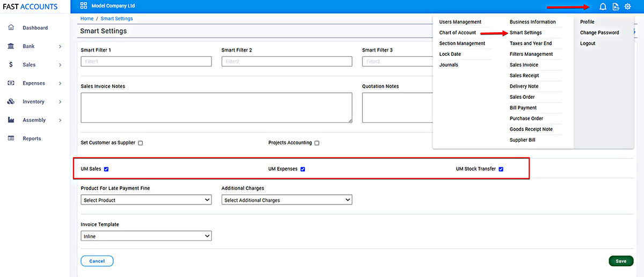The width and height of the screenshot is (644, 277).
Task: Open Supplier Bill settings entry
Action: pyautogui.click(x=523, y=140)
